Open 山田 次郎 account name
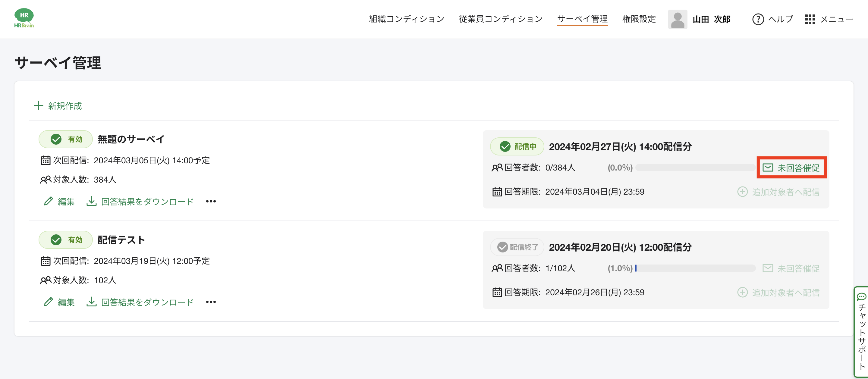Screen dimensions: 868x379 (711, 19)
